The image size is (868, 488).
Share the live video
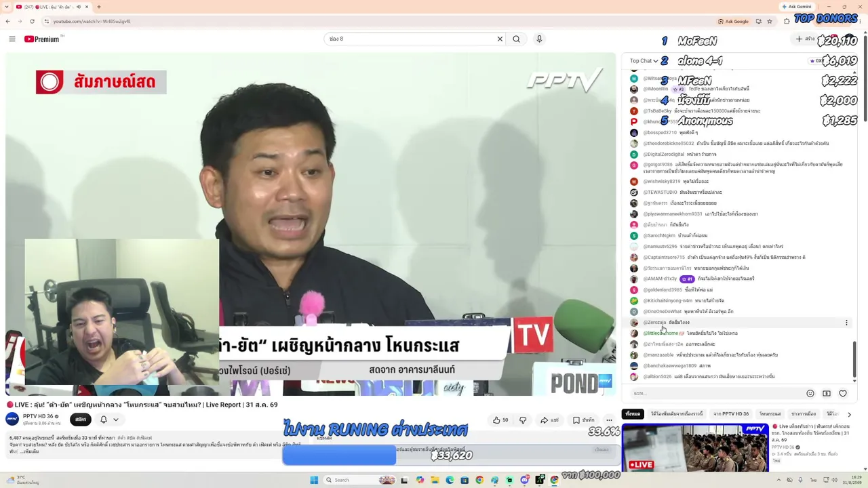550,420
